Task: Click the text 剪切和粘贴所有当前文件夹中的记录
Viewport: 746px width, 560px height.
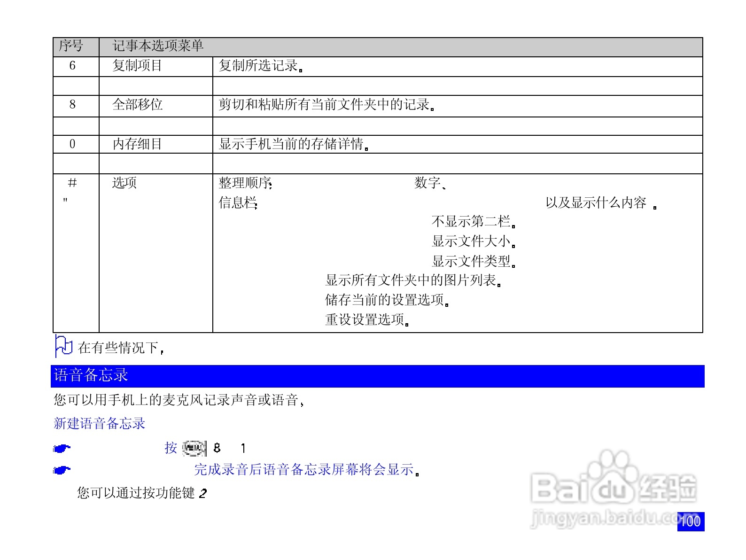Action: tap(326, 104)
